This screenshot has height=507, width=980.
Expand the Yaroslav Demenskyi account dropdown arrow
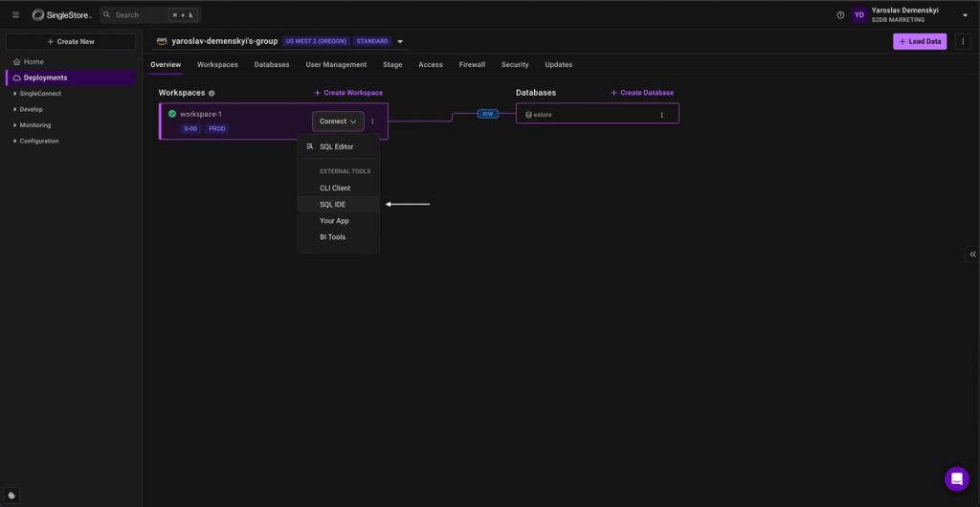click(965, 15)
